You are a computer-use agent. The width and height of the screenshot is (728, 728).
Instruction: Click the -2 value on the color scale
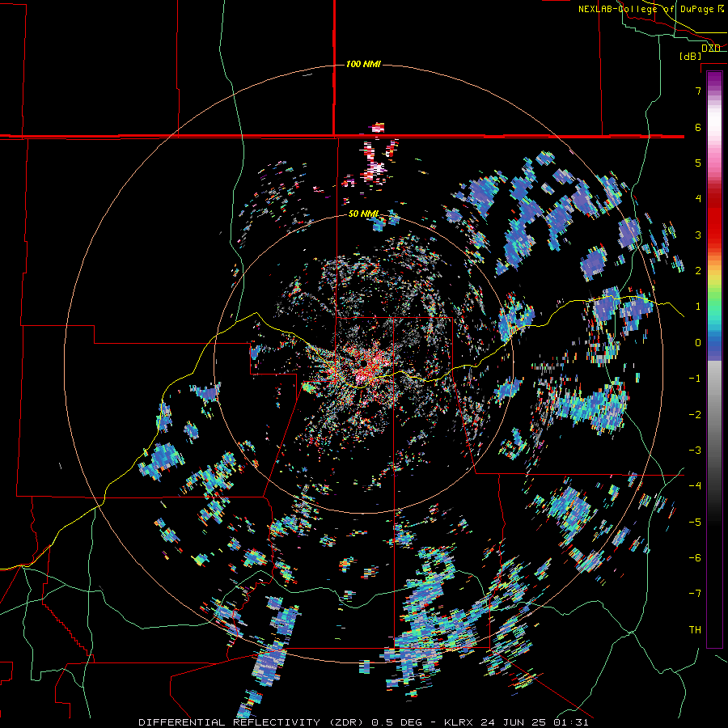click(x=695, y=414)
